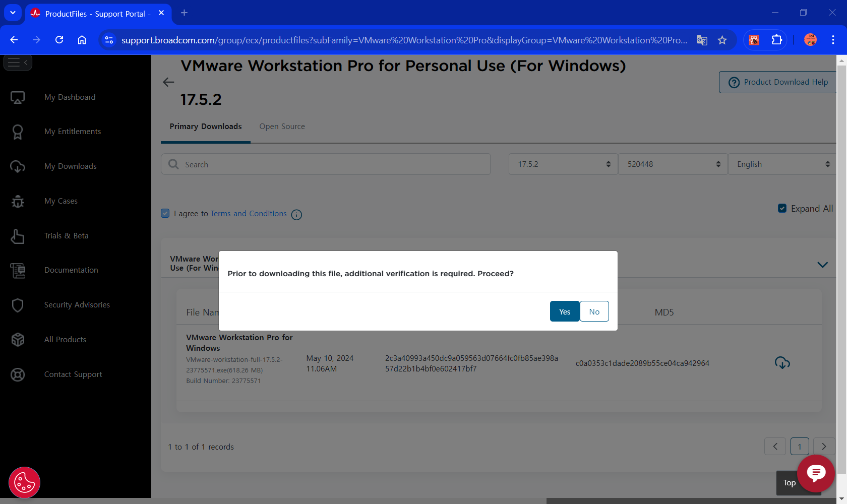Open My Downloads menu item

click(70, 166)
